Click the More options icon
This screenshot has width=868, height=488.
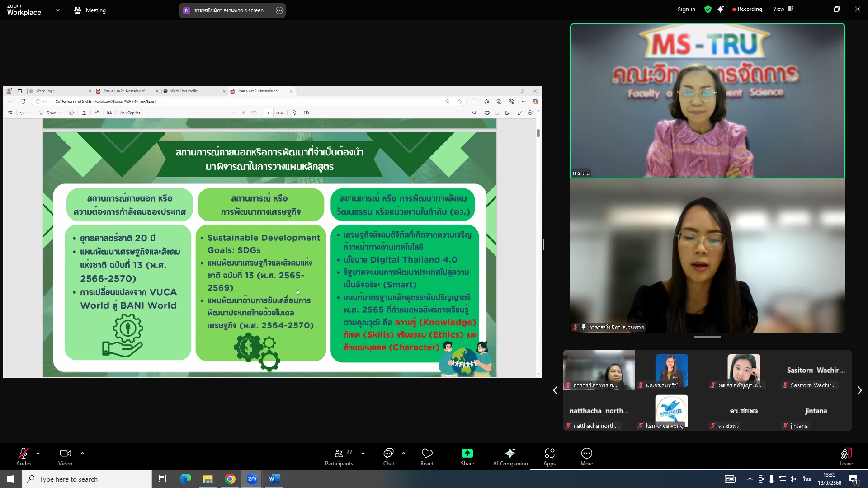pos(586,453)
